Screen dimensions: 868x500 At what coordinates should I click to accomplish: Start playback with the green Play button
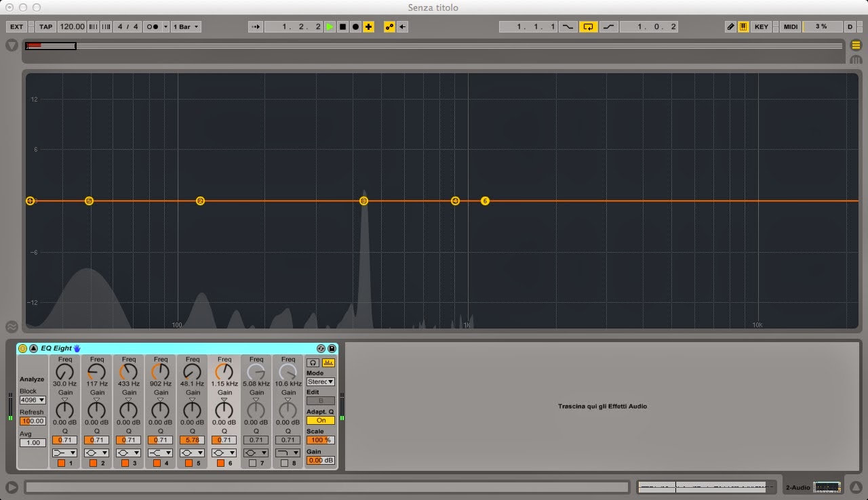330,27
